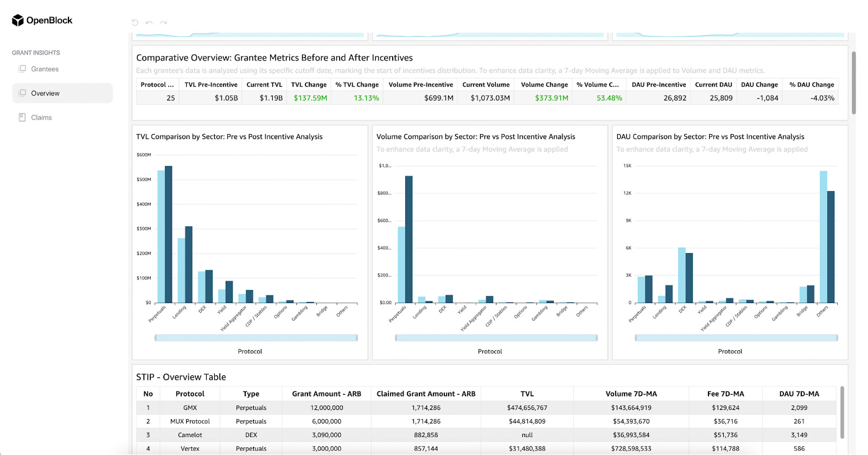This screenshot has width=868, height=455.
Task: Sort by Volume 7D-MA column header
Action: pyautogui.click(x=631, y=394)
